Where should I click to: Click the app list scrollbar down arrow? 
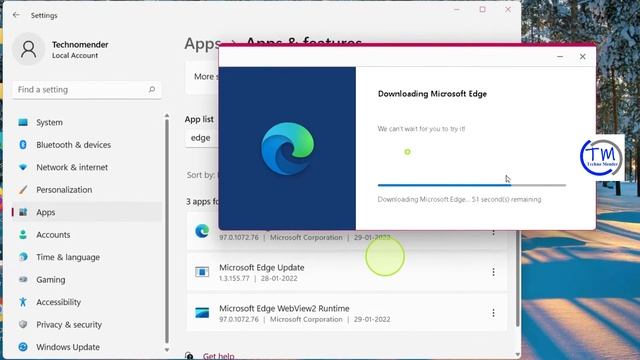click(x=517, y=355)
